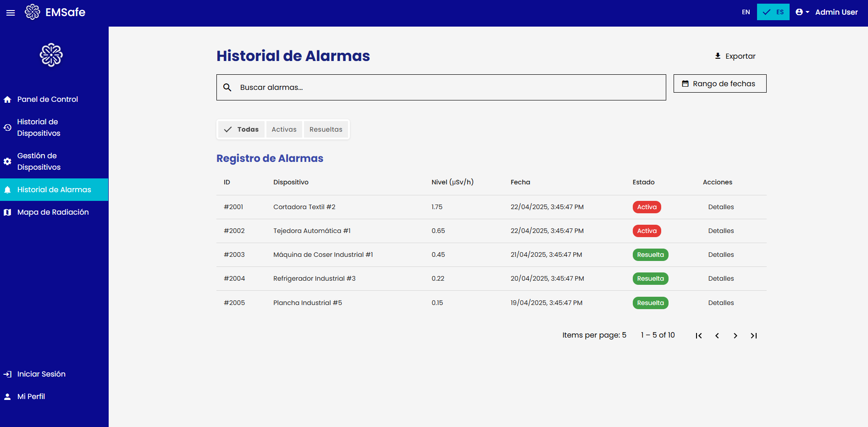Filter alarms by Resueltas
The image size is (868, 427).
326,129
